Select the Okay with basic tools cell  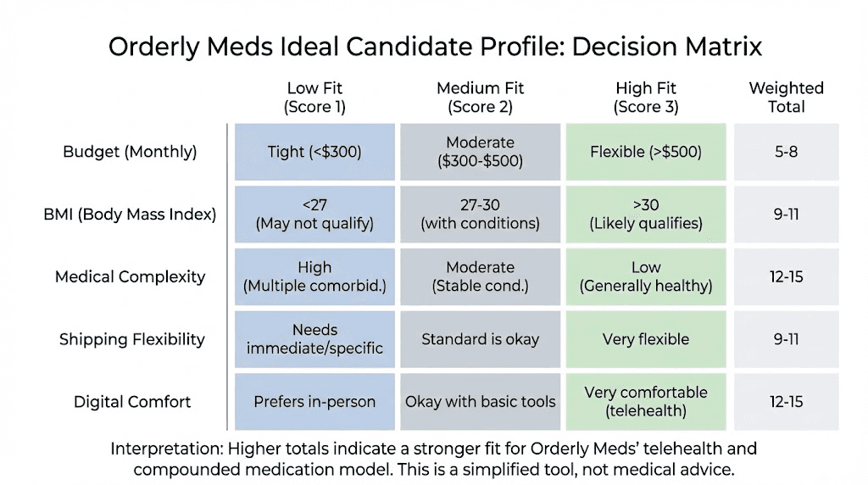pyautogui.click(x=480, y=402)
